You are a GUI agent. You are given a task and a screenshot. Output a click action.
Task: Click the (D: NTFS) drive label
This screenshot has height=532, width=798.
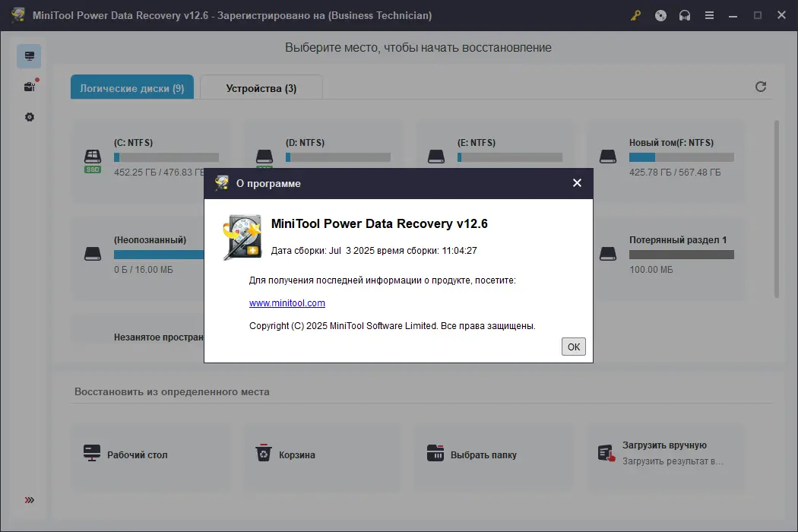(x=305, y=143)
